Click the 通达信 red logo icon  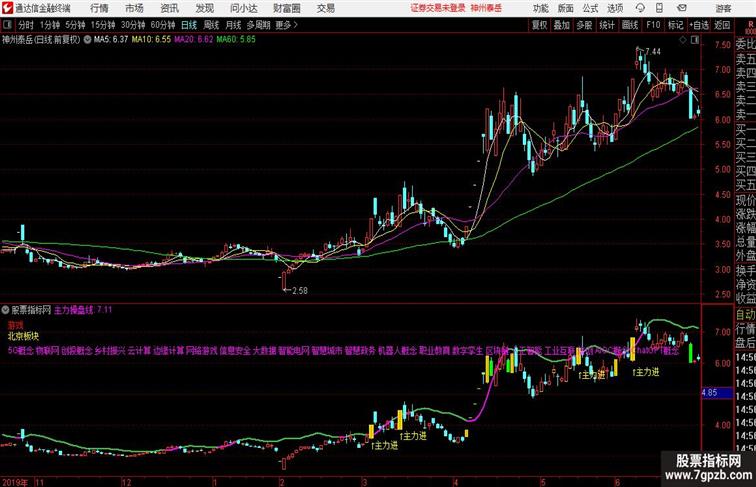pos(7,8)
